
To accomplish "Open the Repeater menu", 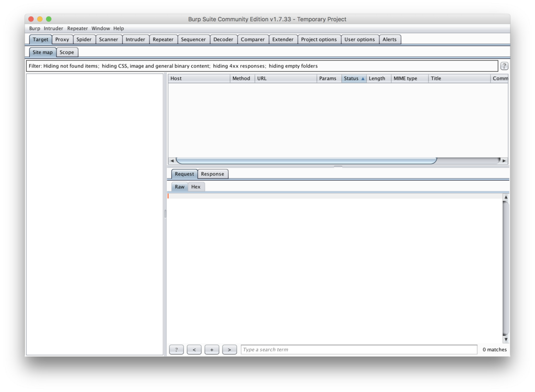I will pyautogui.click(x=77, y=28).
